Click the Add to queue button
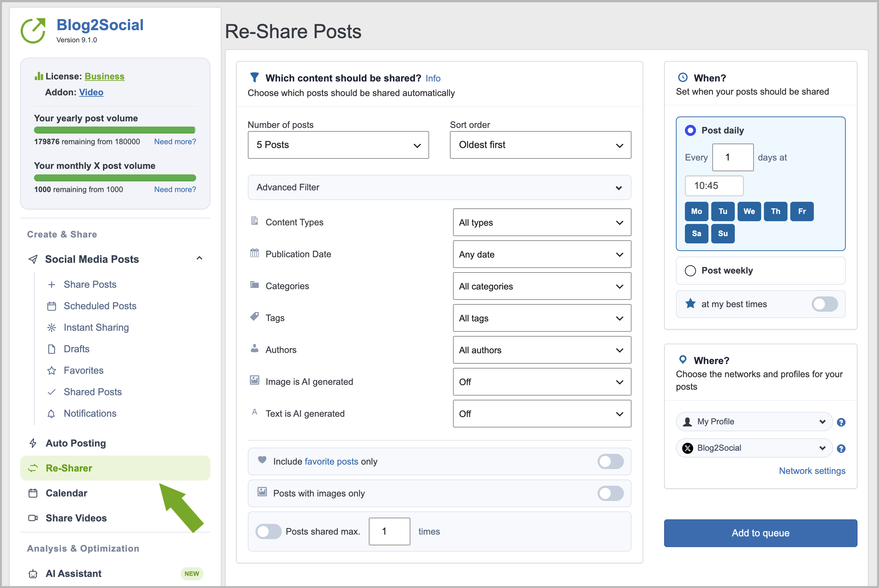 click(760, 533)
